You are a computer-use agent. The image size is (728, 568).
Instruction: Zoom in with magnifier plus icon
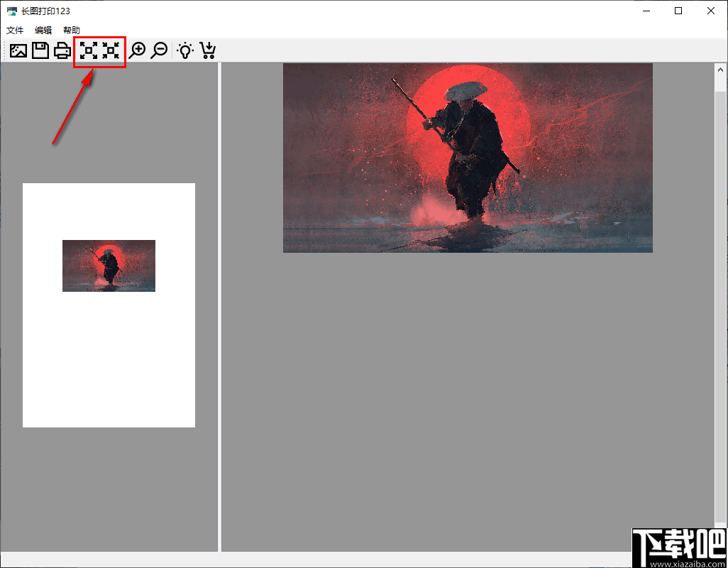pyautogui.click(x=137, y=50)
